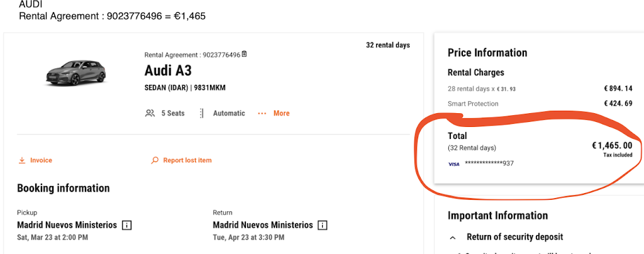Click the Total €1,465.00 amount
The height and width of the screenshot is (254, 644).
[x=612, y=145]
